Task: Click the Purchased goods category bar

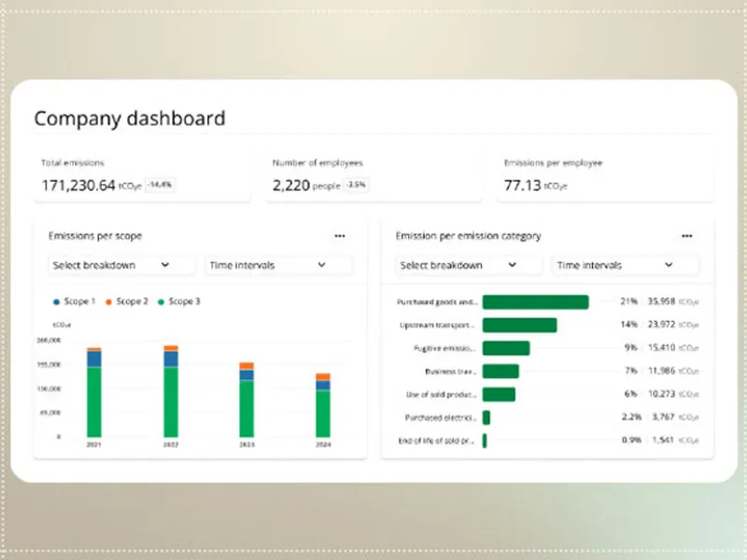Action: [x=535, y=302]
